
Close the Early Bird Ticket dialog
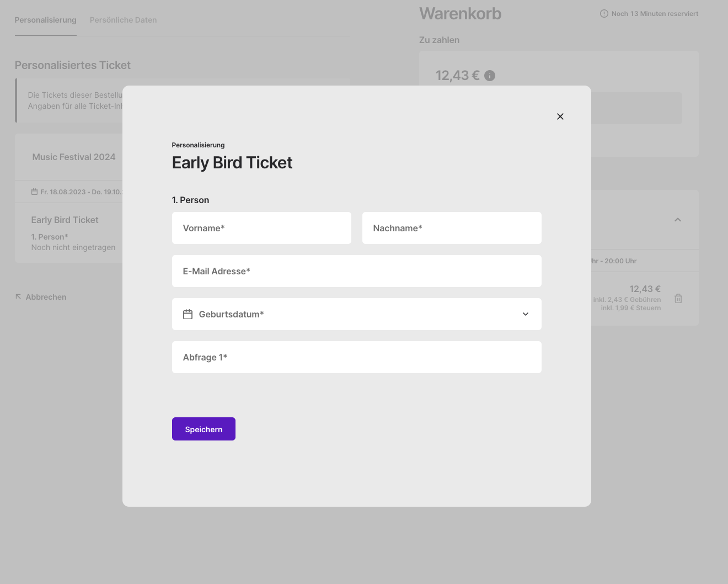[560, 116]
